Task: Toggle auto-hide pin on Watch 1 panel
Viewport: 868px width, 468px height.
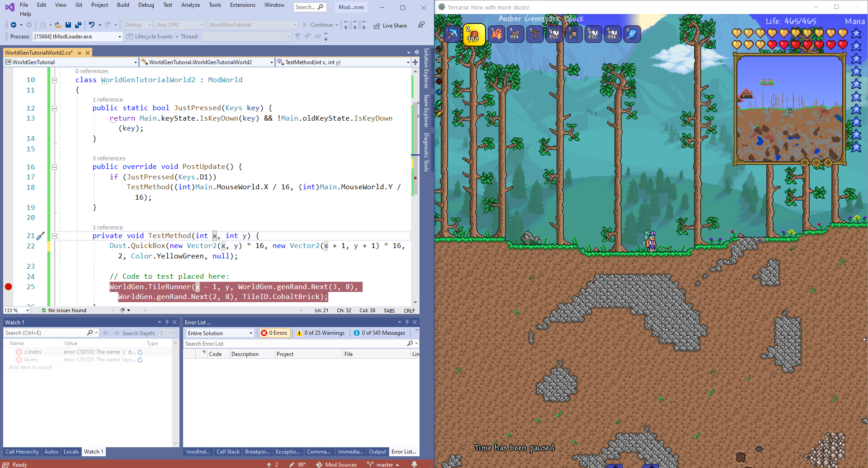Action: pos(167,322)
